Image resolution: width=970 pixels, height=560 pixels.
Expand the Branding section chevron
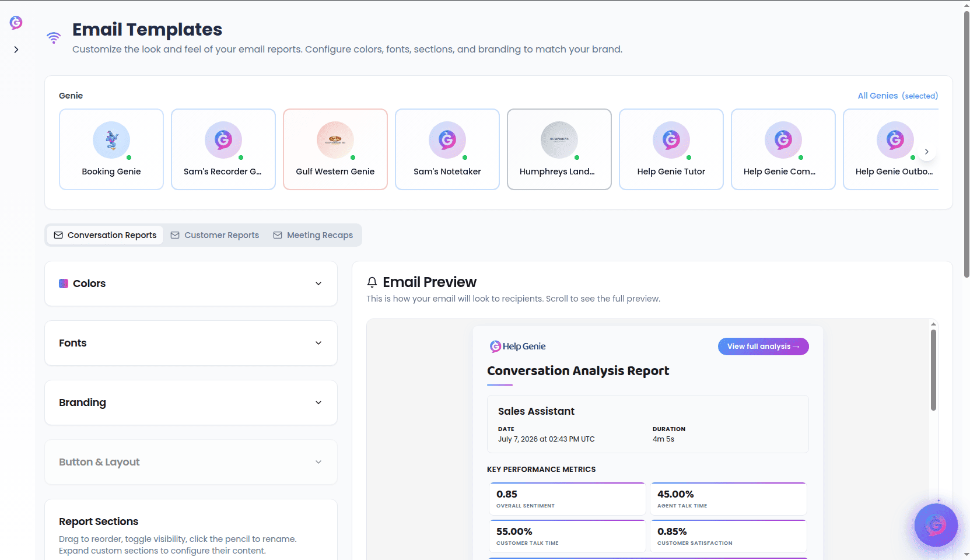click(318, 402)
